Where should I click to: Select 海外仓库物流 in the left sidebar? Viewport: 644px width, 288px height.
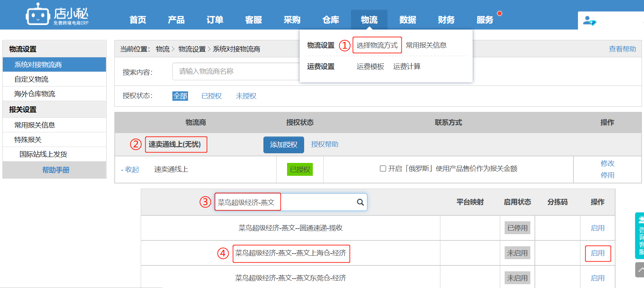tap(55, 94)
